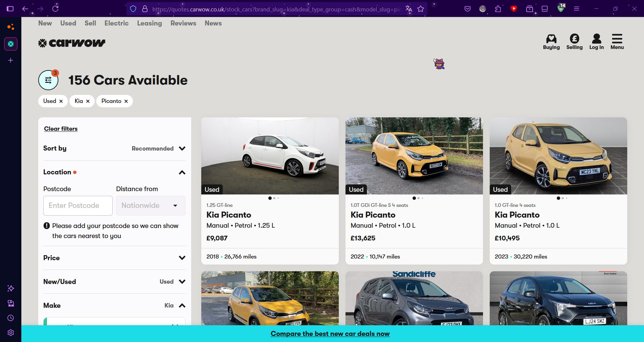The image size is (644, 342).
Task: Open the Sell navigation item
Action: click(90, 23)
